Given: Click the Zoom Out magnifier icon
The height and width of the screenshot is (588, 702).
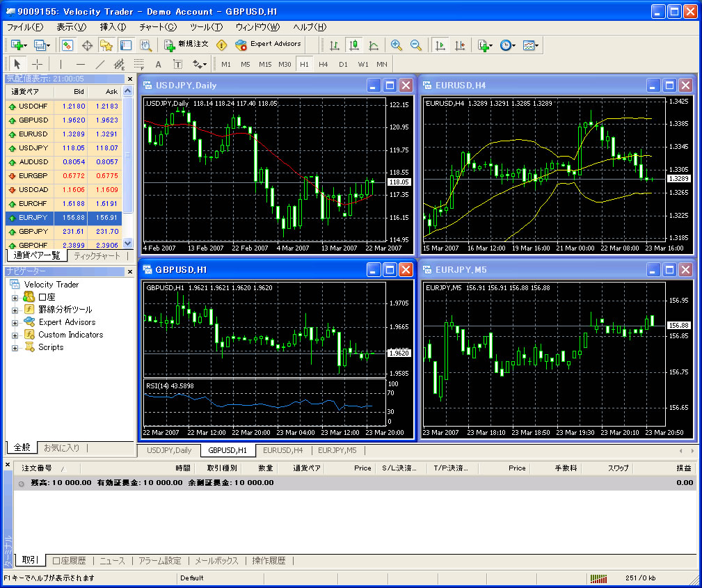Looking at the screenshot, I should [x=416, y=45].
